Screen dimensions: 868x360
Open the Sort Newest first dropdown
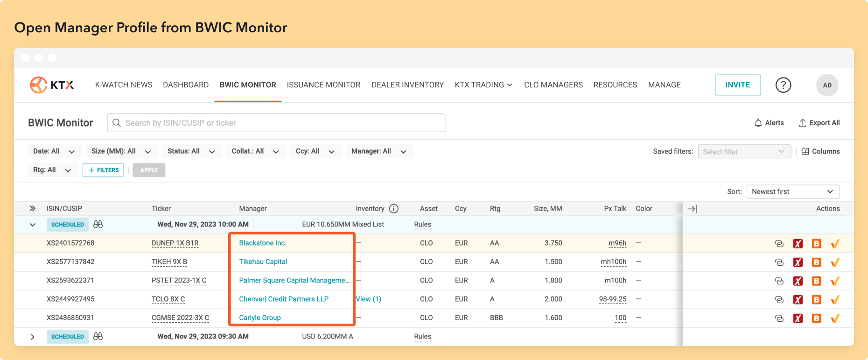tap(793, 192)
